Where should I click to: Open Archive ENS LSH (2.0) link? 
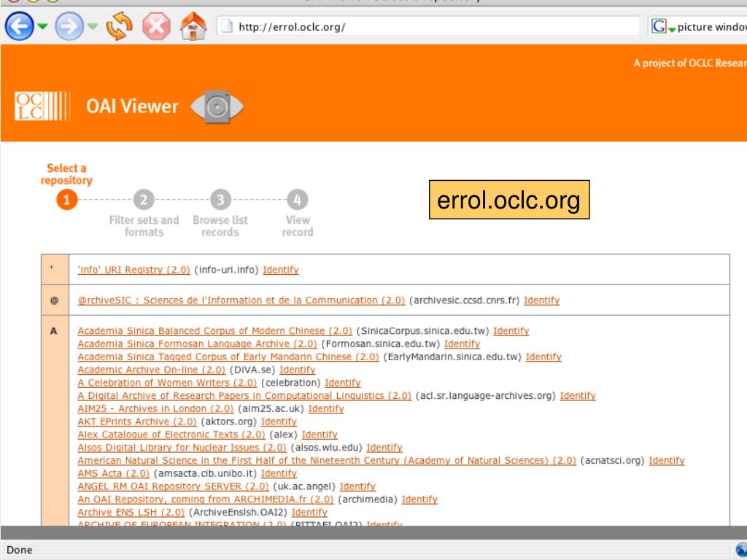click(x=131, y=513)
